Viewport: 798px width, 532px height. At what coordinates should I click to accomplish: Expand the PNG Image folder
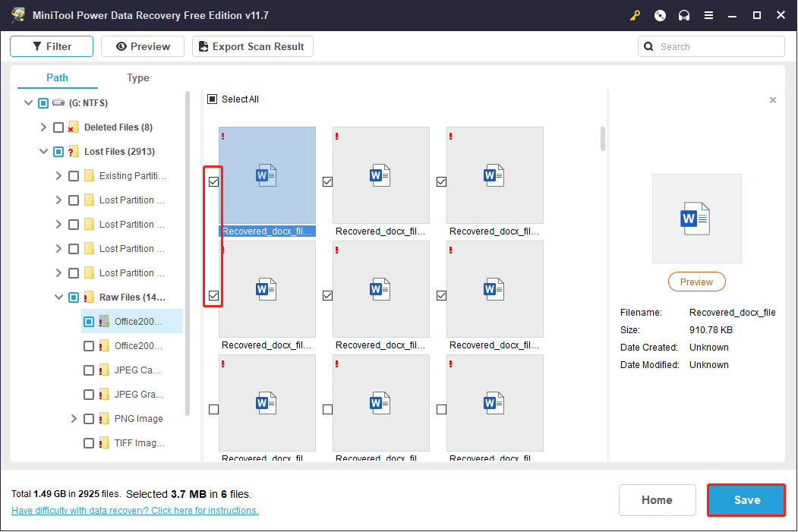[x=74, y=418]
